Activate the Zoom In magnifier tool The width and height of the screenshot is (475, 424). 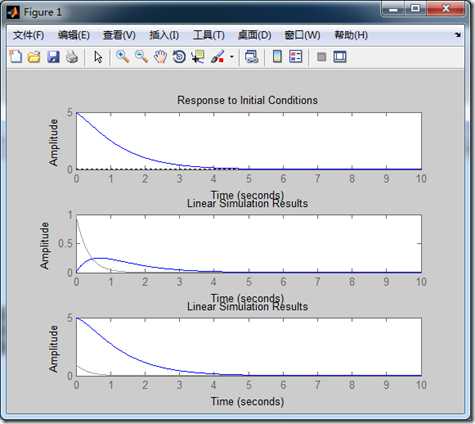[x=123, y=57]
